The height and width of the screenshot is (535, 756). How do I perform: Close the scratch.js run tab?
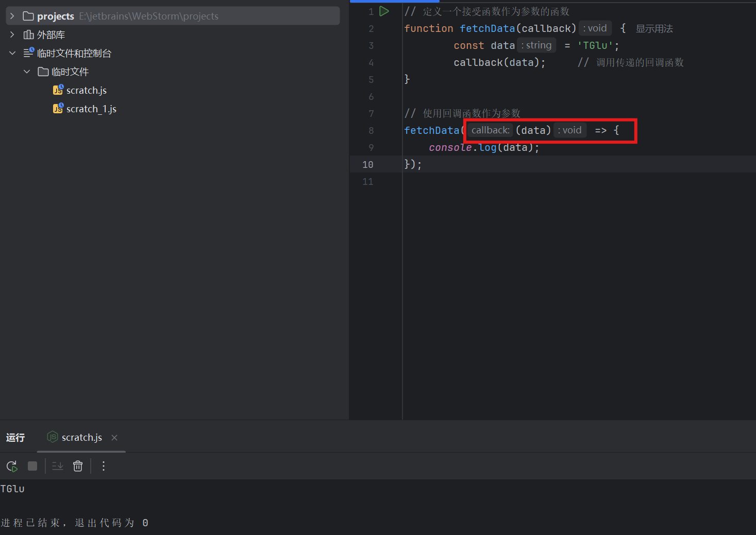coord(114,437)
